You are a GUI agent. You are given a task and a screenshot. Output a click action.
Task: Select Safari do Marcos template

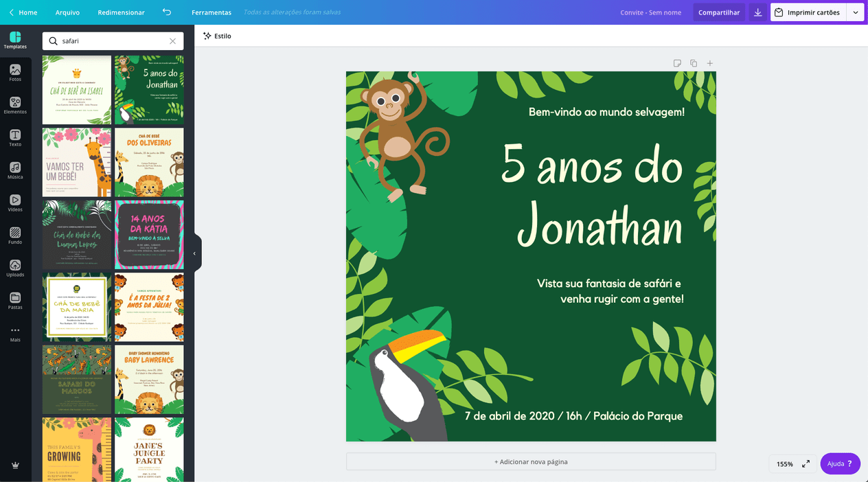click(77, 380)
